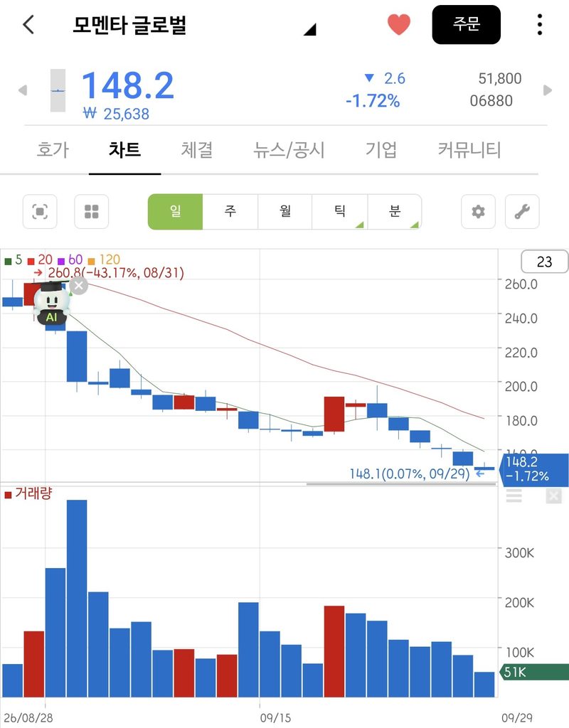Close the volume panel with X
This screenshot has width=569, height=728.
(553, 496)
